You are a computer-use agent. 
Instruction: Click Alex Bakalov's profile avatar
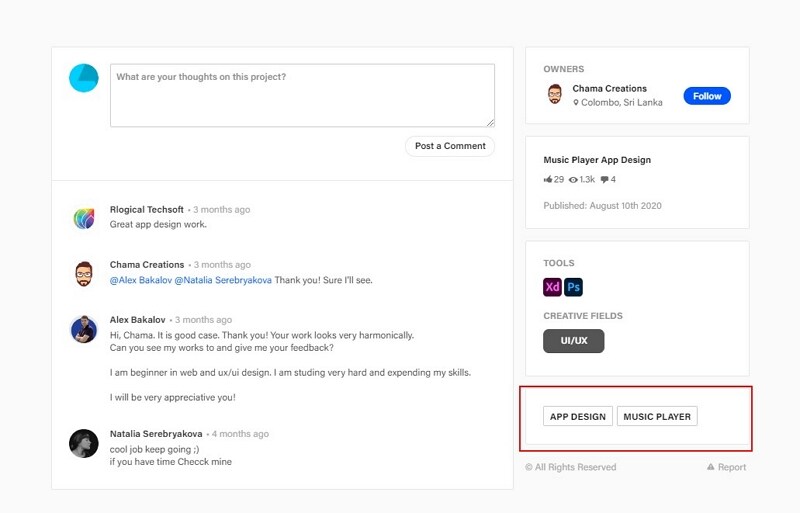(x=84, y=329)
